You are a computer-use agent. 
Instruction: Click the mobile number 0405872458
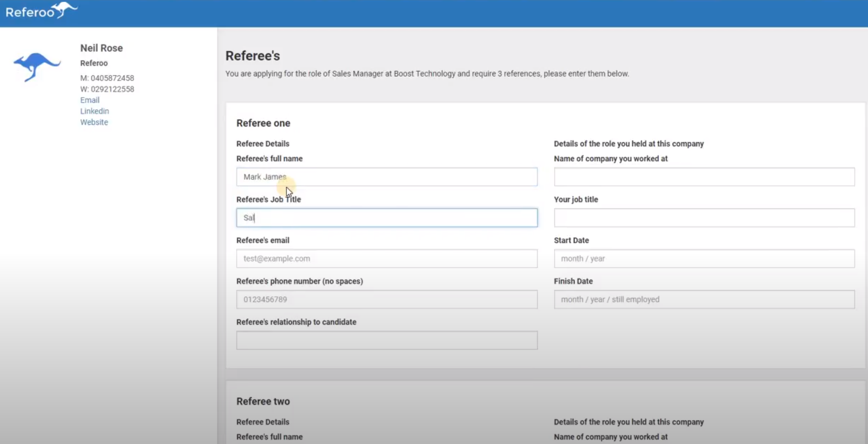112,78
